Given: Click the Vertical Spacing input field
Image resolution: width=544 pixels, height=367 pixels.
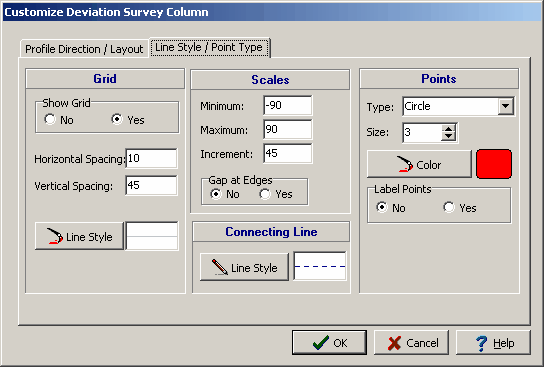Looking at the screenshot, I should pos(151,185).
